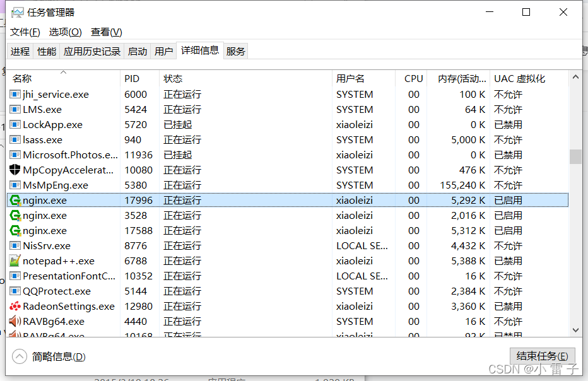Click the scrollbar down arrow
Image resolution: width=588 pixels, height=381 pixels.
coord(575,329)
